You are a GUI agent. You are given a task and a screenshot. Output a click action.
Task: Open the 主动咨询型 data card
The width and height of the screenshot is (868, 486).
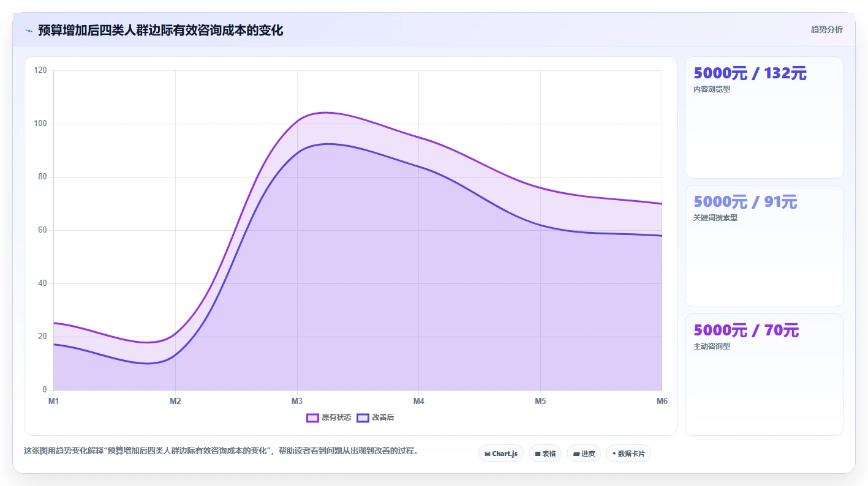point(764,375)
